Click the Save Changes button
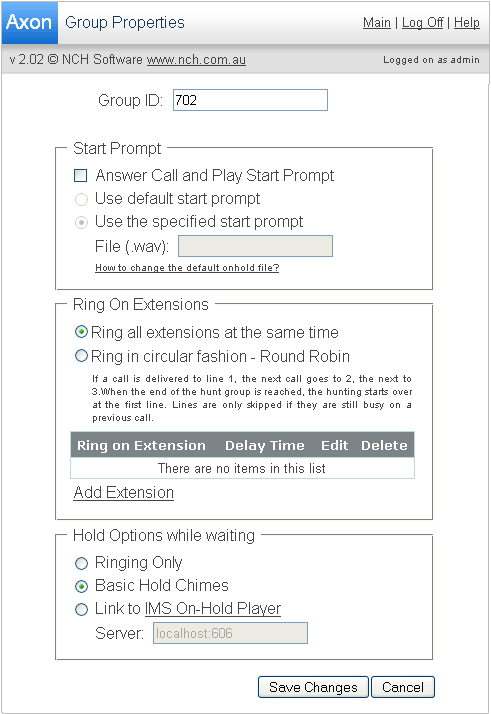 (x=313, y=687)
